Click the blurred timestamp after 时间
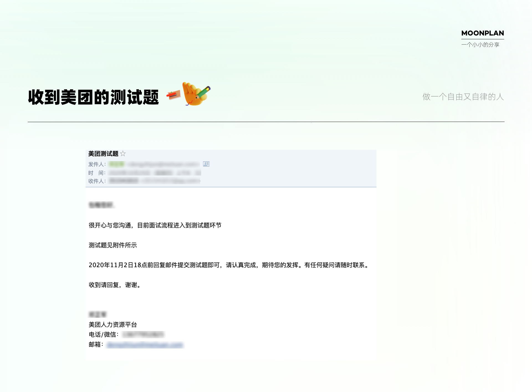The image size is (532, 392). [x=154, y=173]
